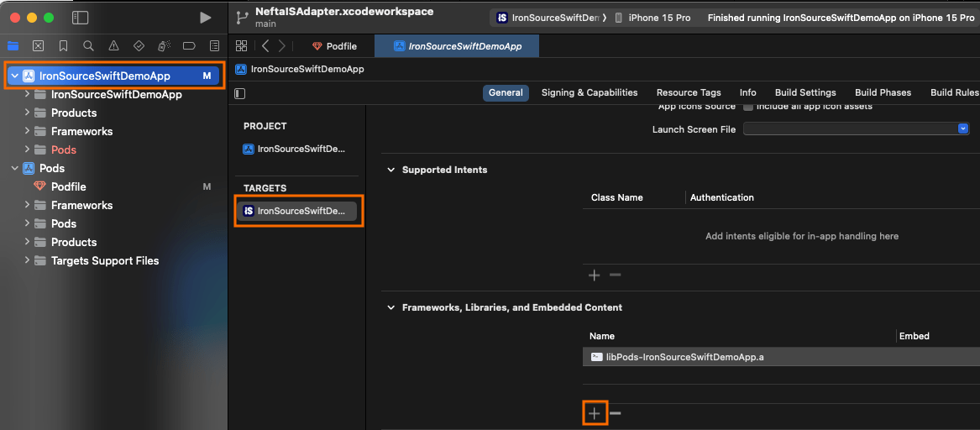980x430 pixels.
Task: Open the Test navigator diamond icon
Action: 139,45
